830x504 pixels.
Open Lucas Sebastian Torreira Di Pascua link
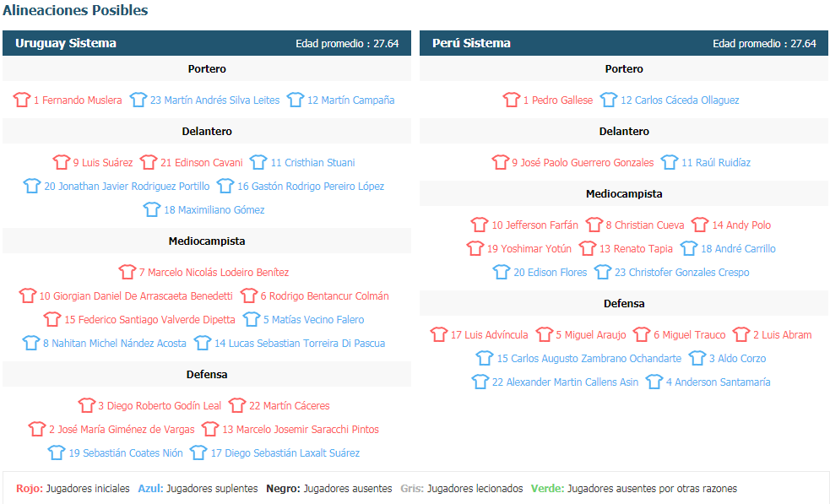click(300, 343)
